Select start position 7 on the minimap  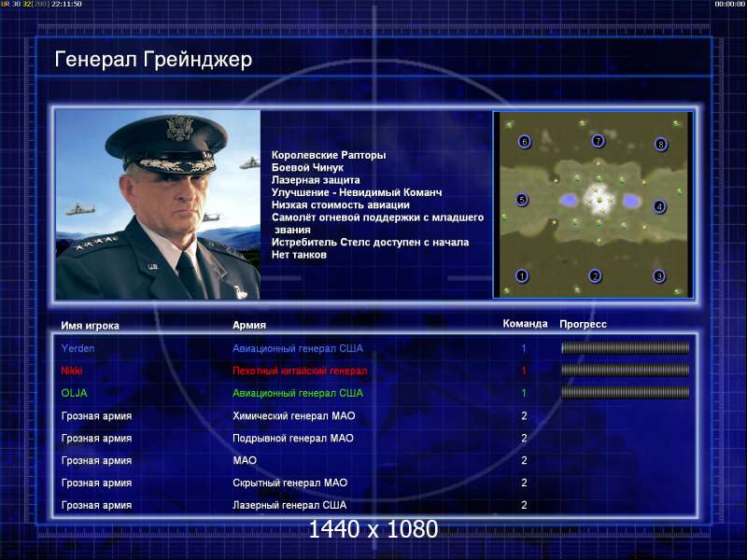point(598,141)
